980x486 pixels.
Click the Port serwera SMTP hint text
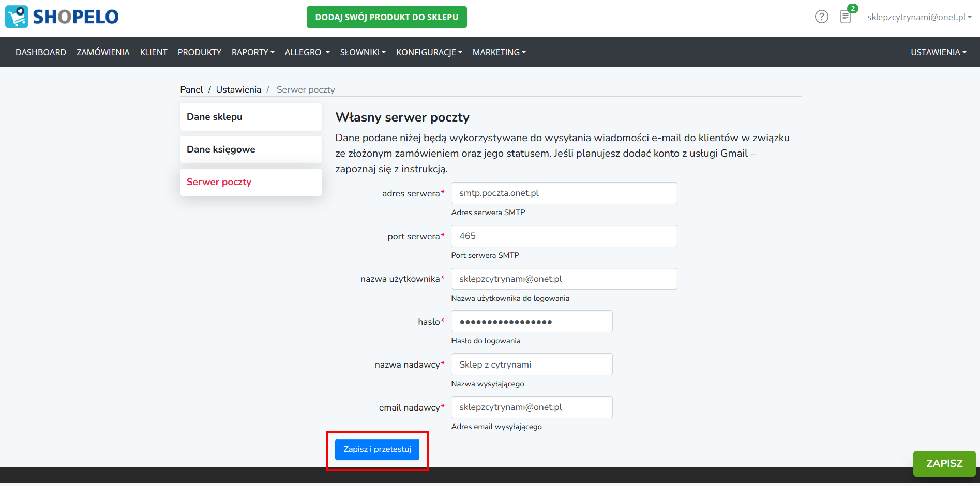(x=485, y=255)
